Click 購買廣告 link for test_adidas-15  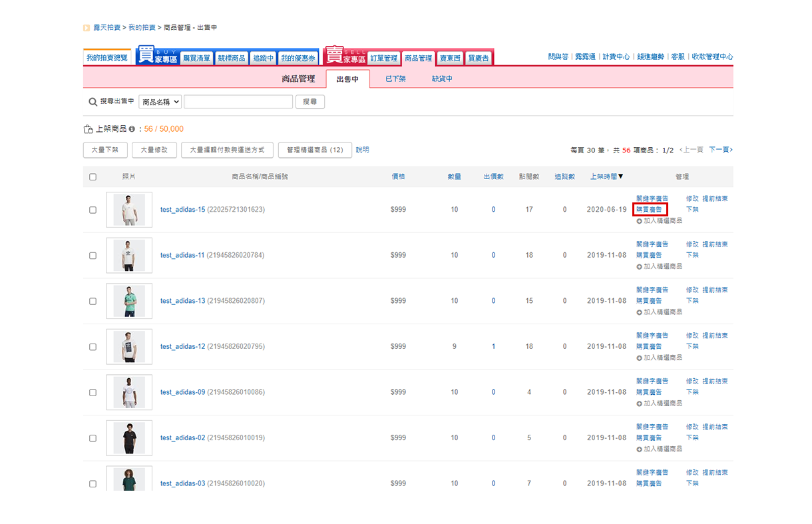tap(649, 209)
